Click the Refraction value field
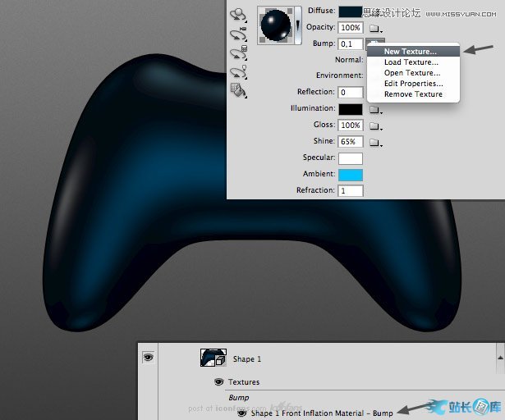Viewport: 505px width, 420px height. pos(351,191)
